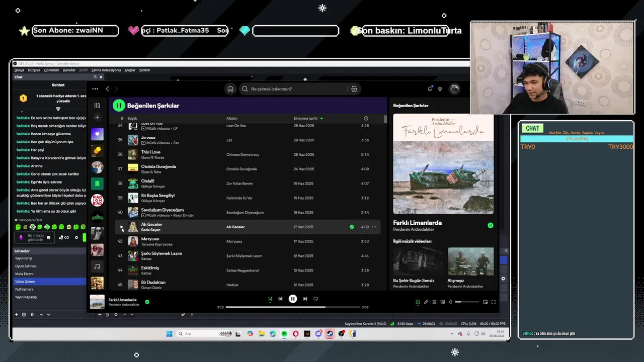The height and width of the screenshot is (362, 644).
Task: Toggle liked check in now-playing bar
Action: [x=147, y=302]
